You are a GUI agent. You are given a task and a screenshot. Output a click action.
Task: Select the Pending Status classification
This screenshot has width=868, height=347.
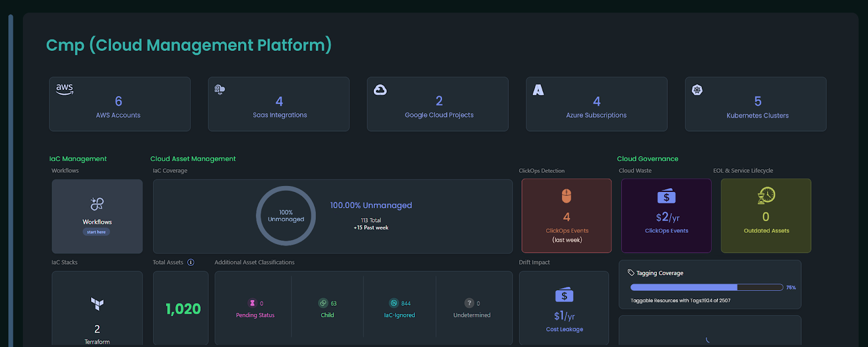[255, 309]
